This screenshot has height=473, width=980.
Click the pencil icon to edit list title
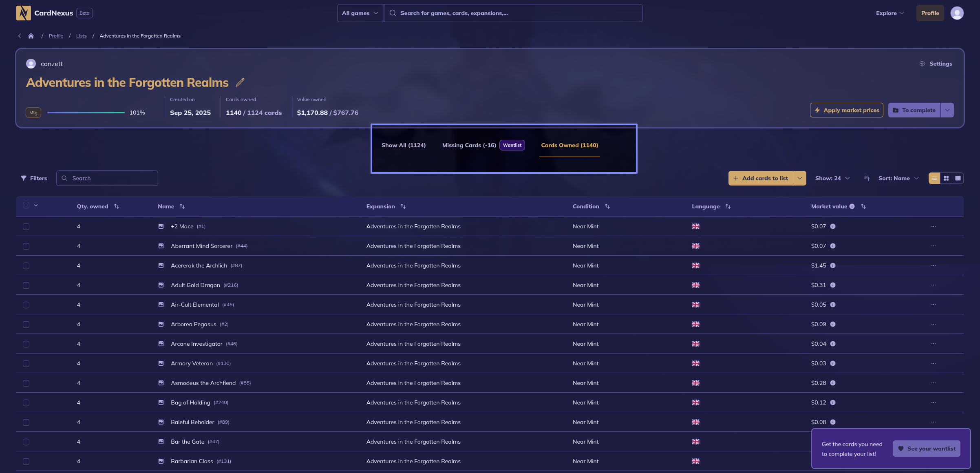(240, 82)
